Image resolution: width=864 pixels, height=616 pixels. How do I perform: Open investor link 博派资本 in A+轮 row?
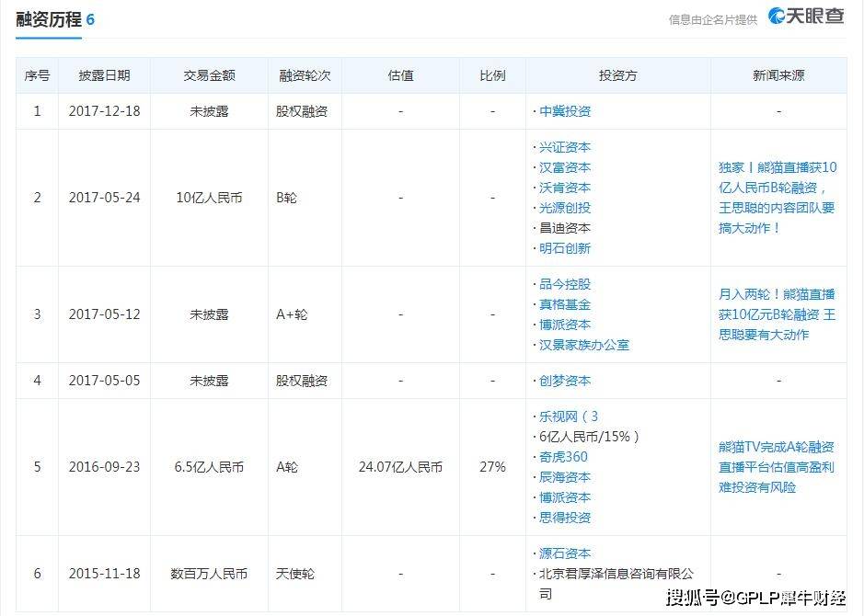[565, 325]
